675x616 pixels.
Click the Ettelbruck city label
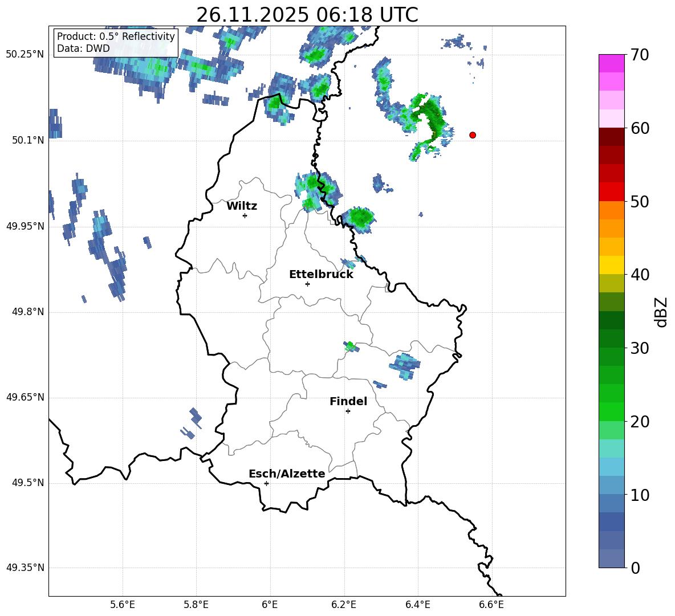[321, 275]
